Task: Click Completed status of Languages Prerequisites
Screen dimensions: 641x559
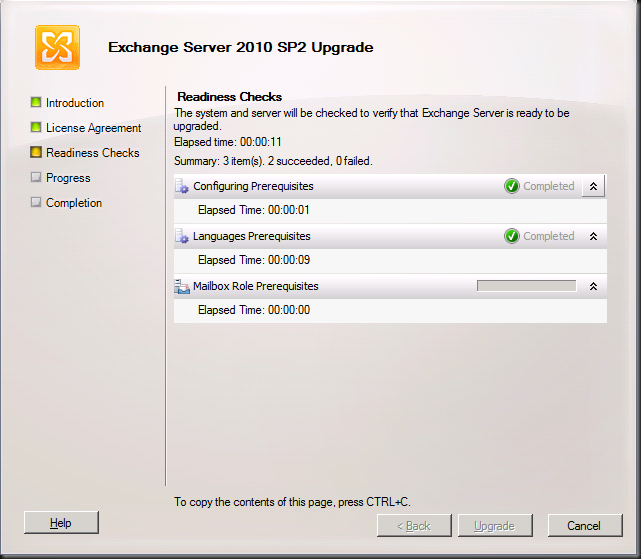Action: pos(549,236)
